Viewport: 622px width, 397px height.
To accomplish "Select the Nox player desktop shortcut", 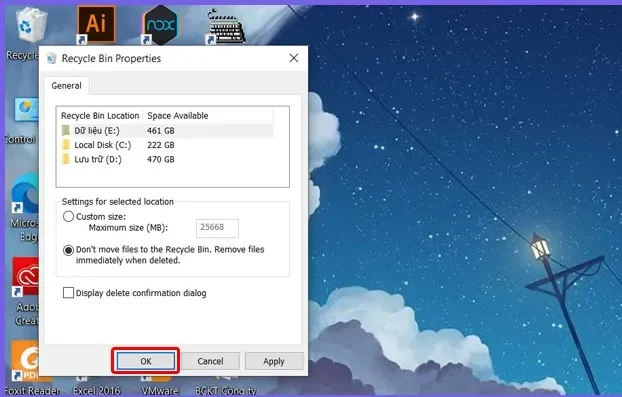I will click(161, 25).
